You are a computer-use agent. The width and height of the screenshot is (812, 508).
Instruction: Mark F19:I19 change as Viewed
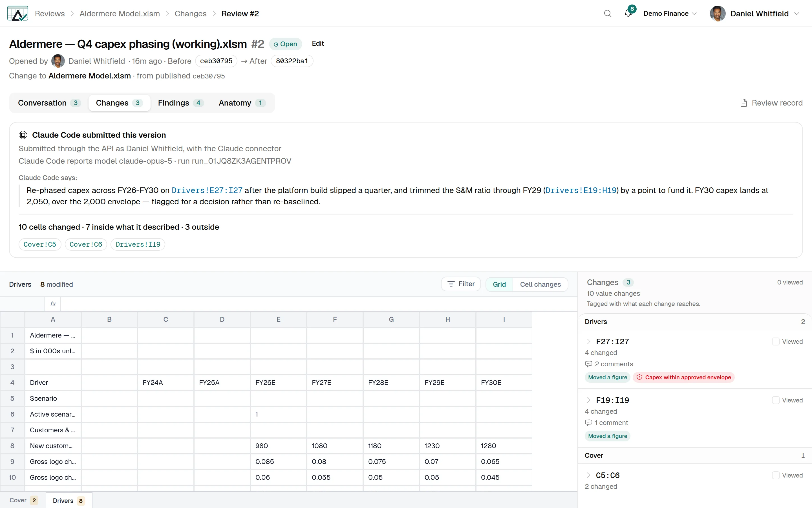click(x=775, y=400)
